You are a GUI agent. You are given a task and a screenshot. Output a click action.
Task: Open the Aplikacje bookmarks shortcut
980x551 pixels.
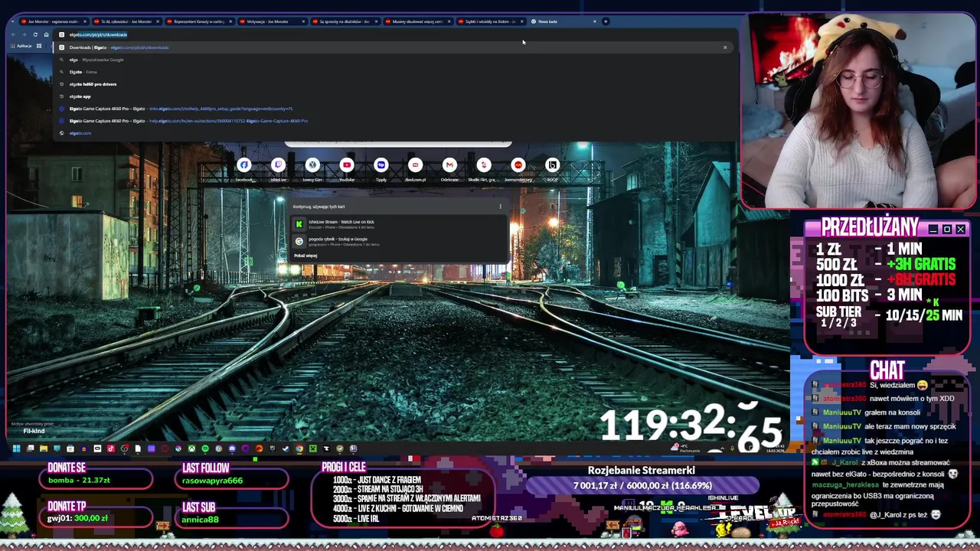(x=21, y=46)
